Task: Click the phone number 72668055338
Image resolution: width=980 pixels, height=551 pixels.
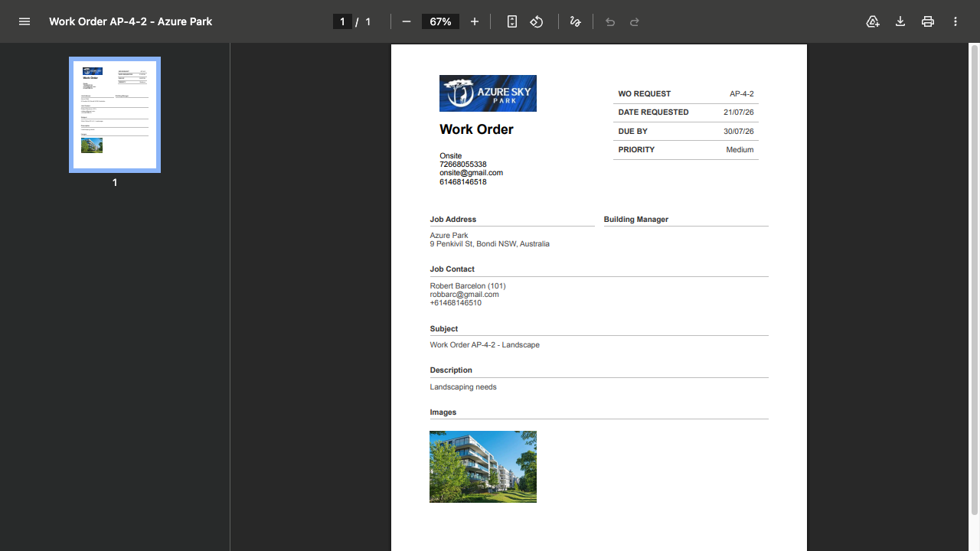Action: point(463,165)
